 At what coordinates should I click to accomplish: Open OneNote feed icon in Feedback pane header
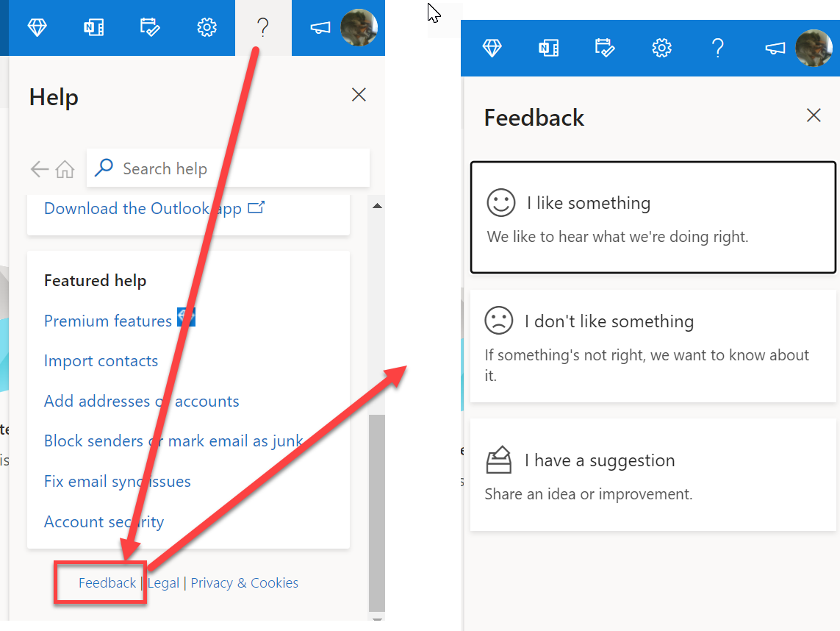548,49
